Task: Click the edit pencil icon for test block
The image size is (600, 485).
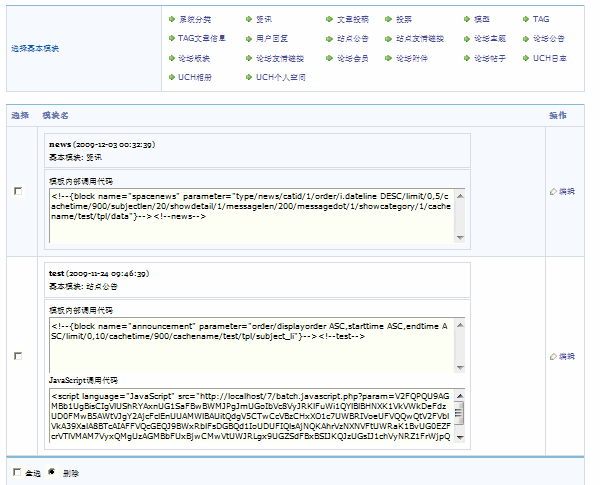Action: 553,356
